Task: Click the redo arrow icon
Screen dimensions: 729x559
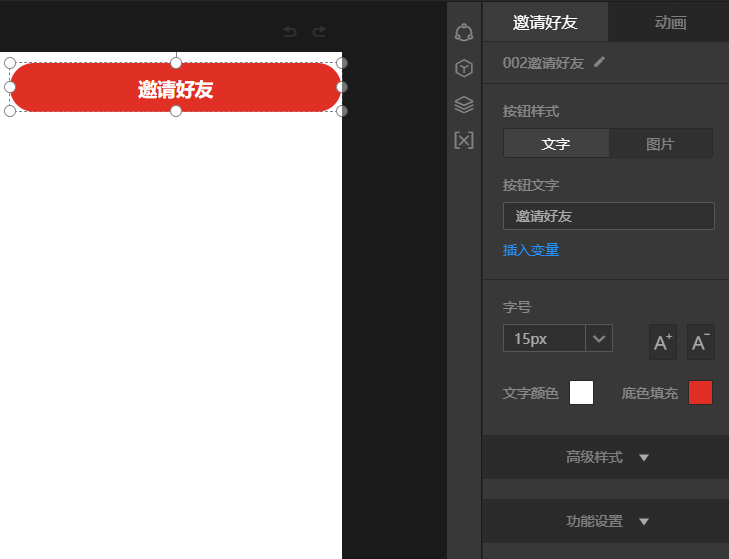Action: (319, 32)
